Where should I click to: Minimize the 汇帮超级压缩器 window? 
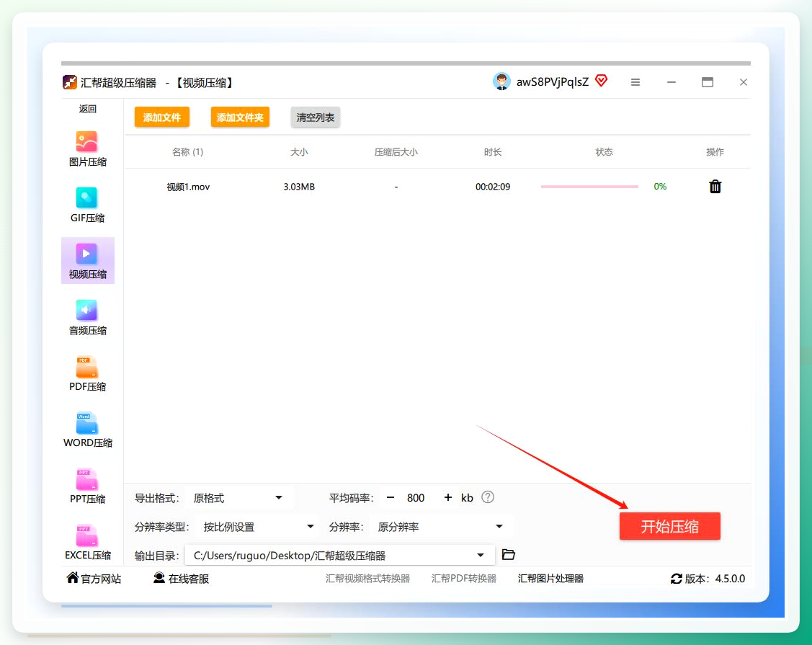coord(672,82)
